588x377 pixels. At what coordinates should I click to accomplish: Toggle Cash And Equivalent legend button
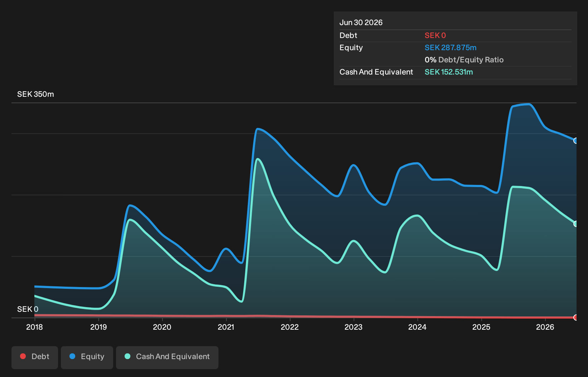(x=167, y=357)
